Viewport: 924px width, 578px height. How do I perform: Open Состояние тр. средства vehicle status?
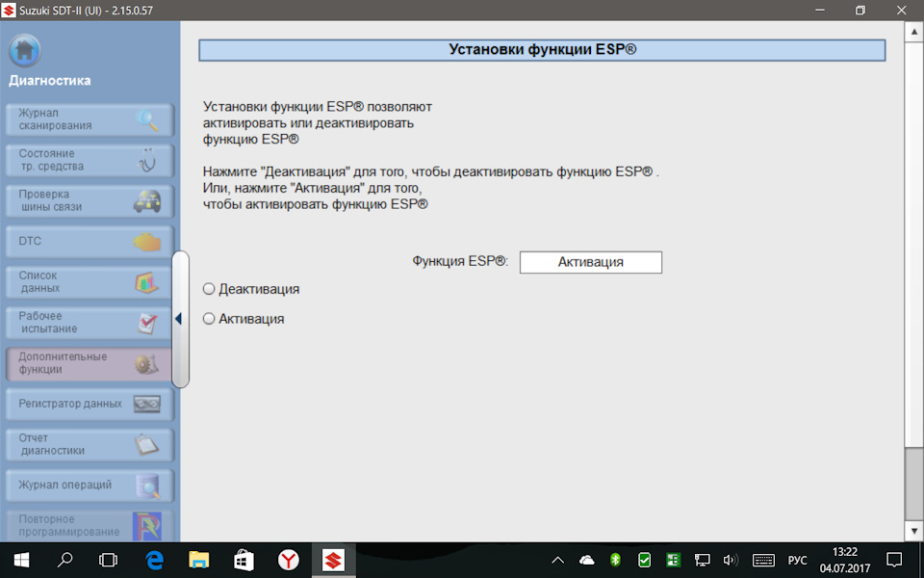pyautogui.click(x=90, y=160)
